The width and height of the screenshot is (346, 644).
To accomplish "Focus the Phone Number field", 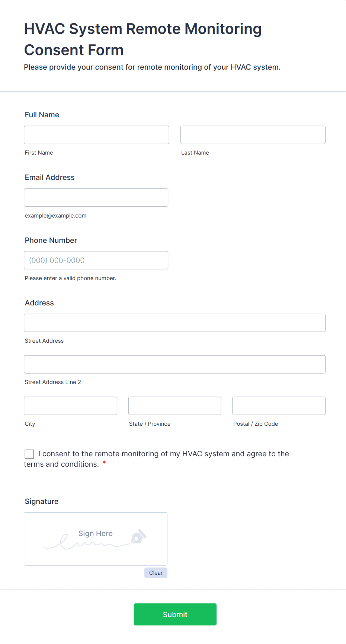I will pos(96,260).
